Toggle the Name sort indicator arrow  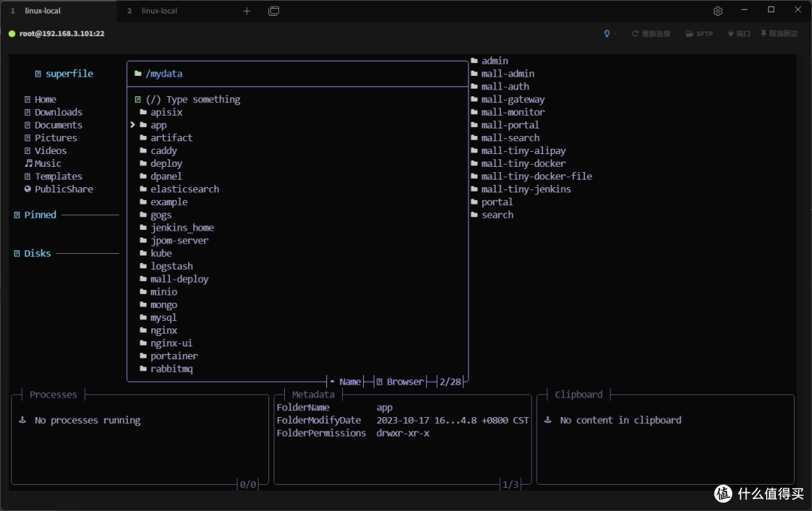[332, 382]
